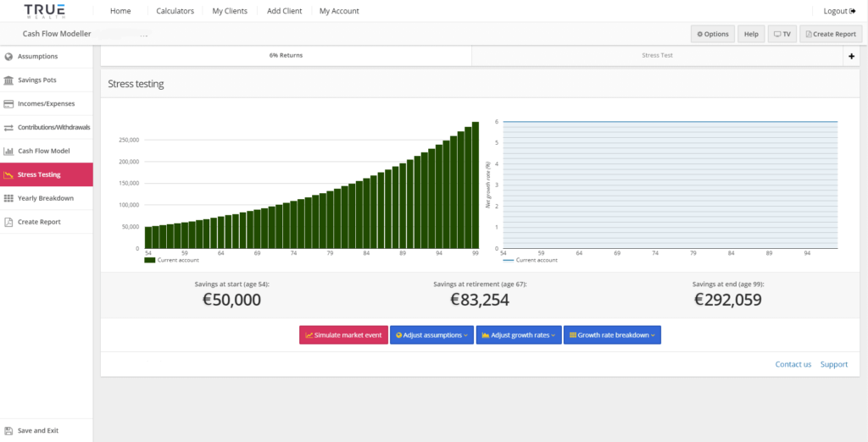This screenshot has width=868, height=442.
Task: Select Savings Pots in the sidebar
Action: (x=47, y=80)
